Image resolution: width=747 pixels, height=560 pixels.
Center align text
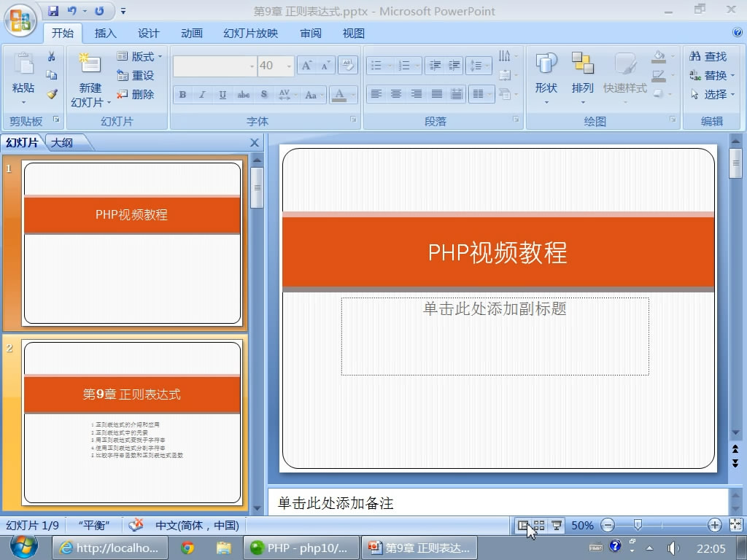click(396, 94)
